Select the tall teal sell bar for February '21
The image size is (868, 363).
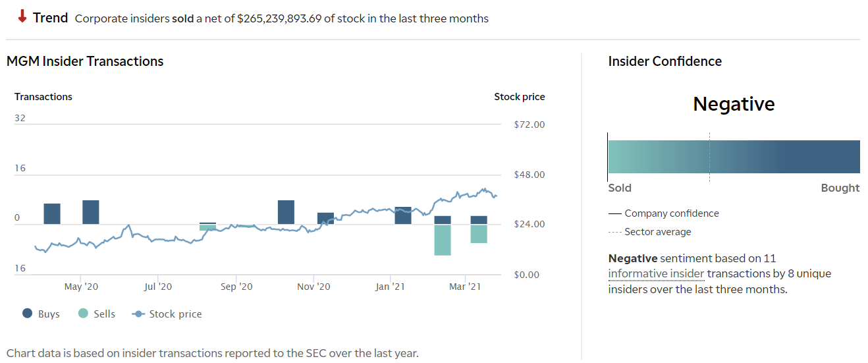[443, 240]
